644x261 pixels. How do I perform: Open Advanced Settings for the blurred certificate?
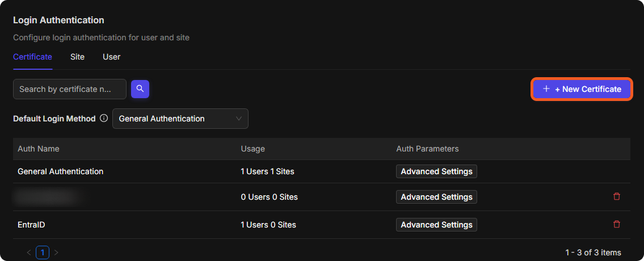[x=436, y=197]
